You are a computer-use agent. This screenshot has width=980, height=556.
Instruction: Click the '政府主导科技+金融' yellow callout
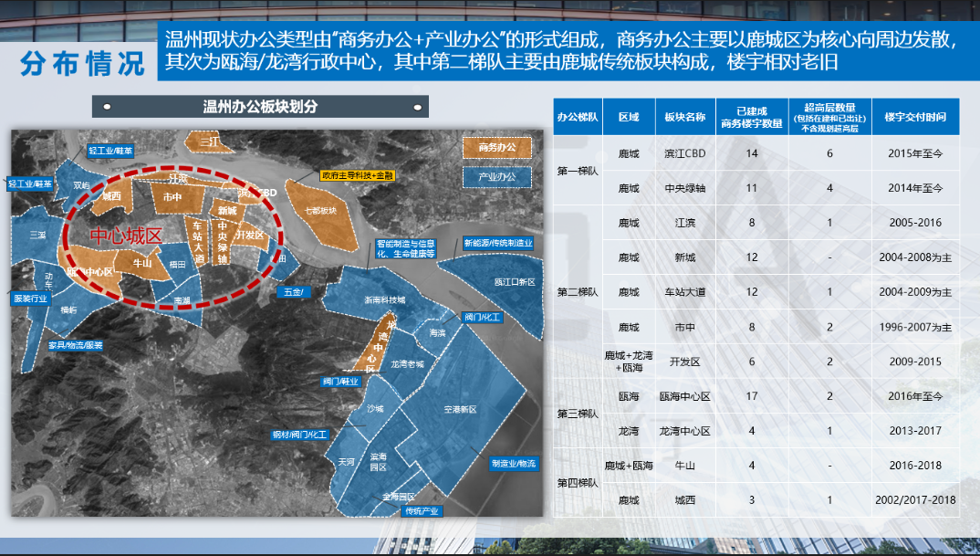(x=357, y=175)
